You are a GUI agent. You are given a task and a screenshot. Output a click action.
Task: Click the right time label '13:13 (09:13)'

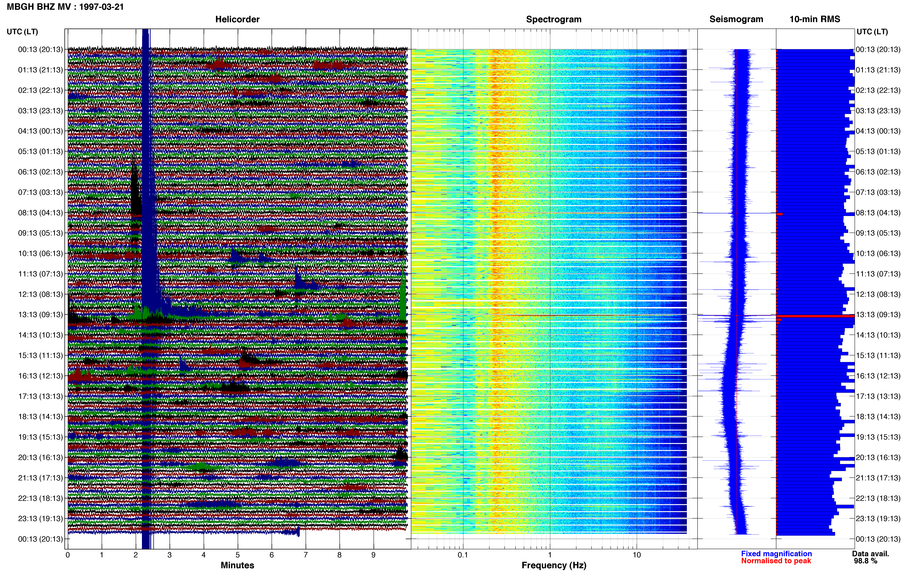pos(878,315)
